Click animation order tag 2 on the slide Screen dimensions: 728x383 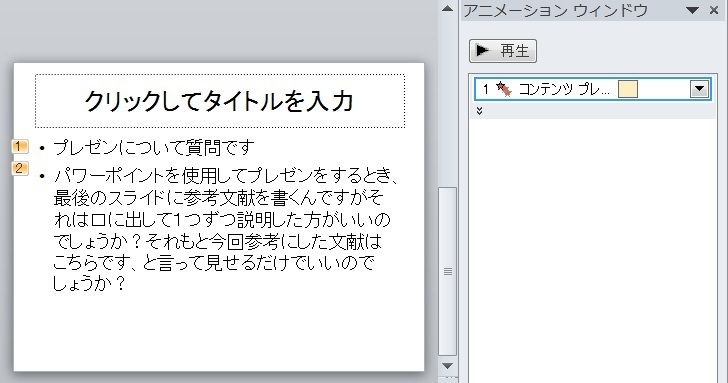pyautogui.click(x=20, y=168)
